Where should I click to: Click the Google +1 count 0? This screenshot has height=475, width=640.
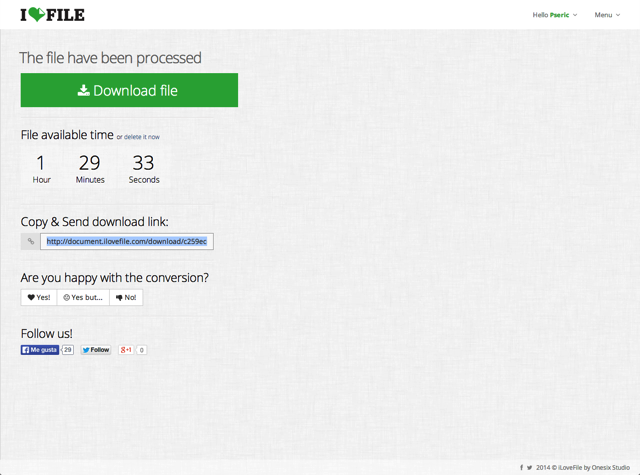tap(142, 350)
